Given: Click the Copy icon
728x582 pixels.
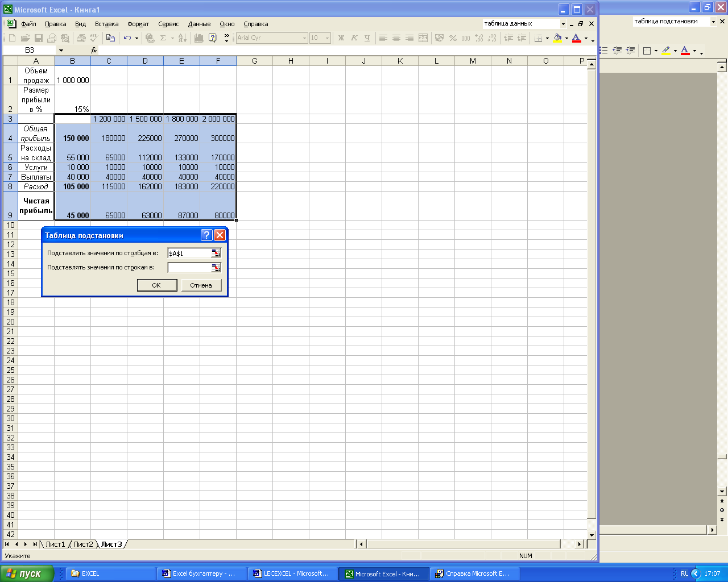Looking at the screenshot, I should click(x=110, y=38).
